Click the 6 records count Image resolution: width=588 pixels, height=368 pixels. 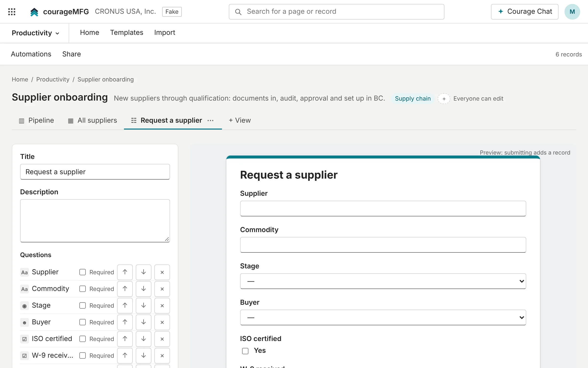pos(569,54)
